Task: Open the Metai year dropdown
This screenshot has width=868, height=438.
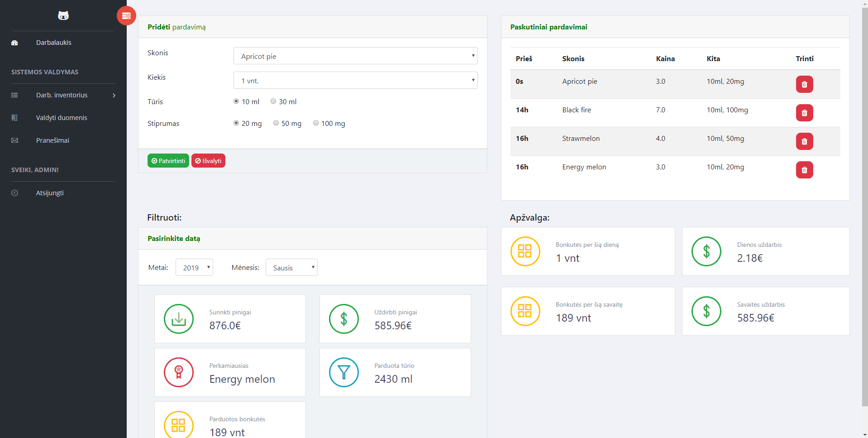Action: (x=194, y=267)
